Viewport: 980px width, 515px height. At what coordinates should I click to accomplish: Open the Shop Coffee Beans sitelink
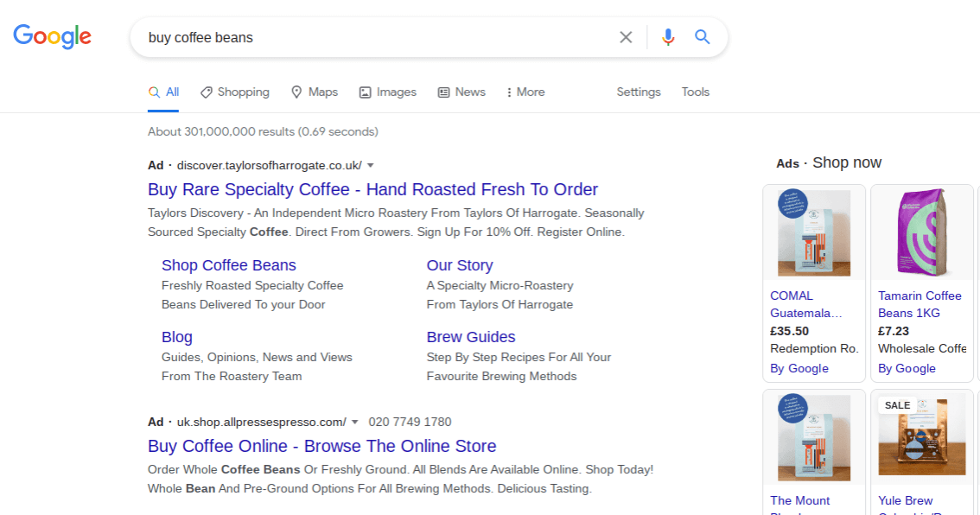pyautogui.click(x=229, y=265)
